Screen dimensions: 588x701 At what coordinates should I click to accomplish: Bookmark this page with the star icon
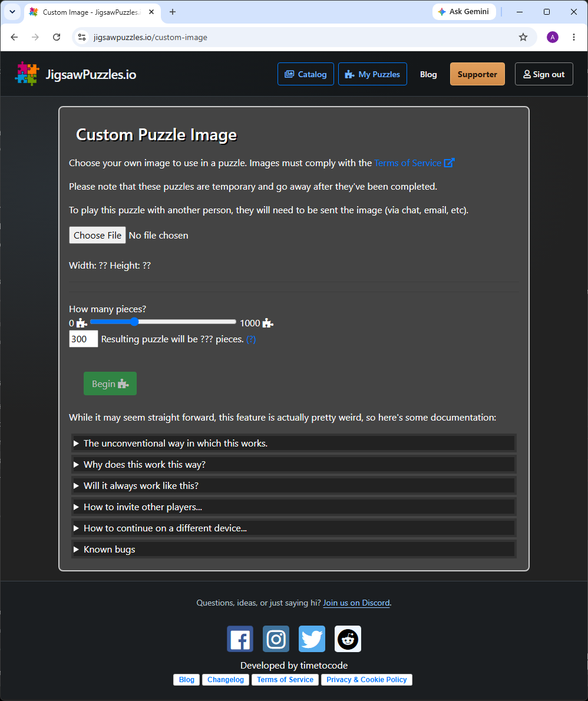(523, 37)
